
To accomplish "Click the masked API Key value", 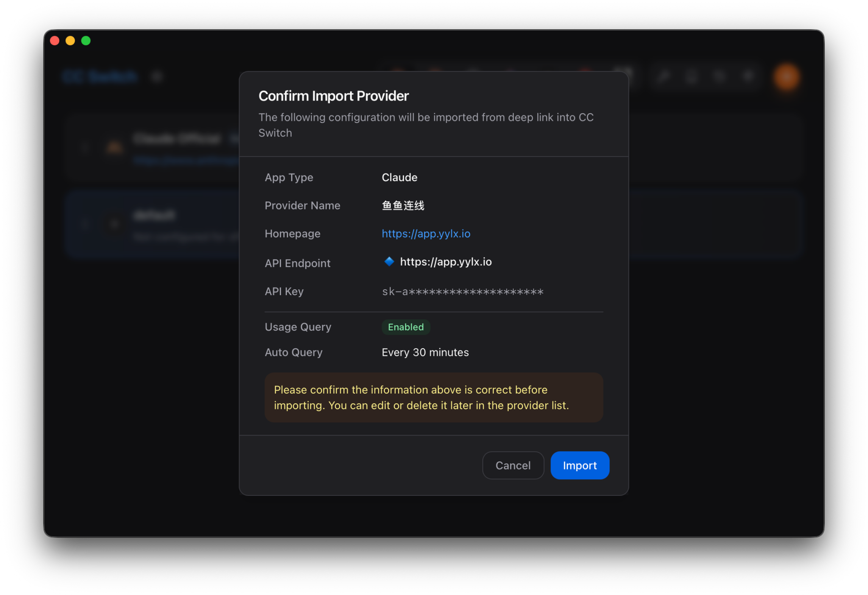I will tap(462, 292).
